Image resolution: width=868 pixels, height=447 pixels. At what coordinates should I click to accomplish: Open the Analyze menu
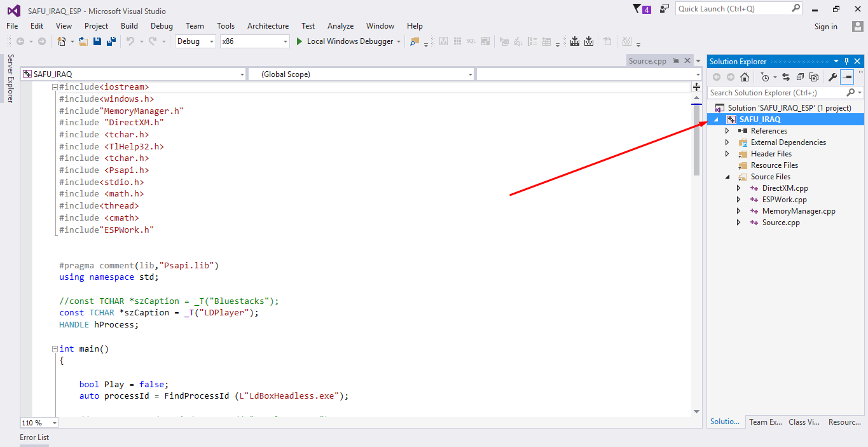click(x=340, y=26)
